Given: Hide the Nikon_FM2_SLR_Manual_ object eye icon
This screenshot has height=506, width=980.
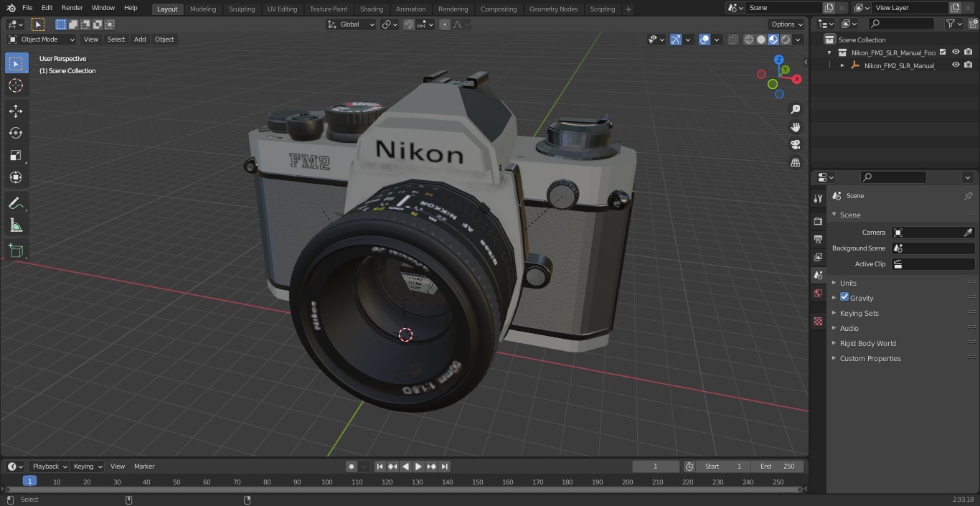Looking at the screenshot, I should [956, 65].
